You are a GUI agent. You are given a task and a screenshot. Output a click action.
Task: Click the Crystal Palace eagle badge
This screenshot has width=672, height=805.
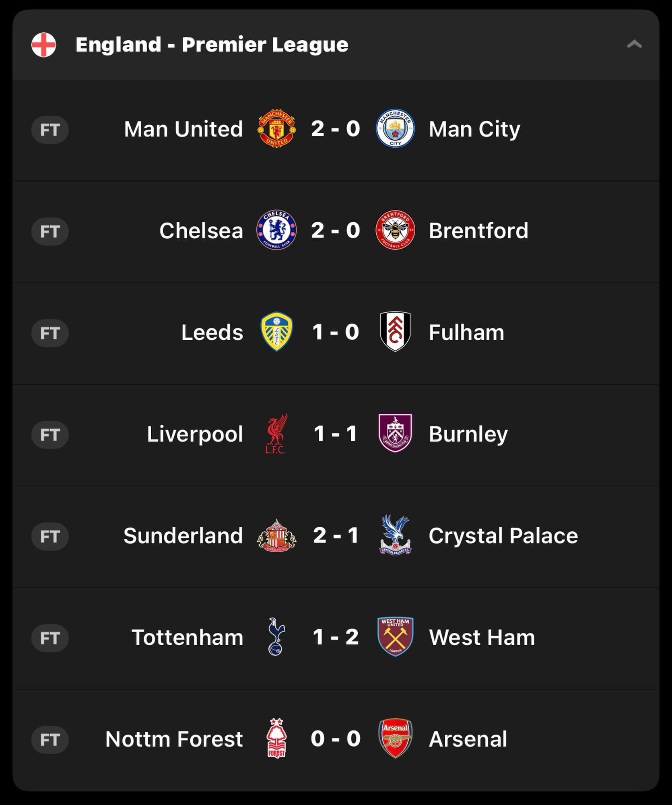click(x=395, y=535)
